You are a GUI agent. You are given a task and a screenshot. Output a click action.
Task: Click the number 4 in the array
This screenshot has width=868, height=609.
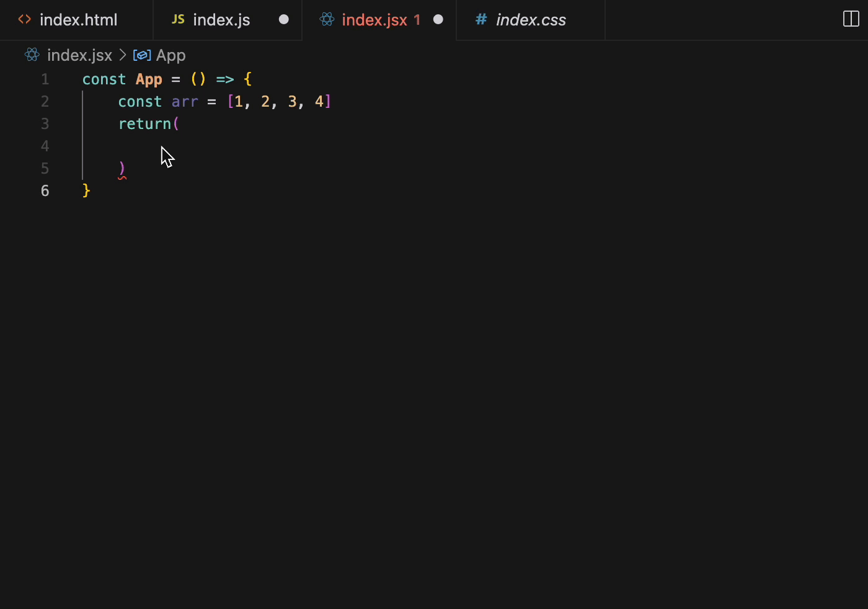pos(319,102)
